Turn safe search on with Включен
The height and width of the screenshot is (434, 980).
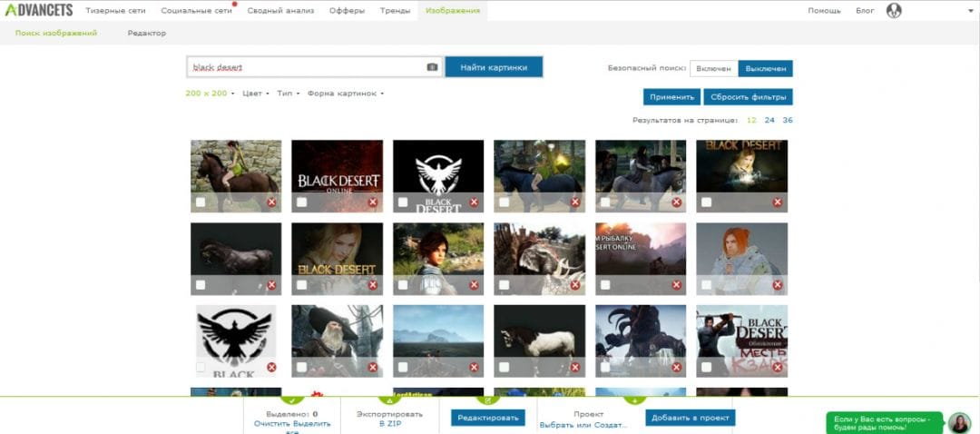714,68
